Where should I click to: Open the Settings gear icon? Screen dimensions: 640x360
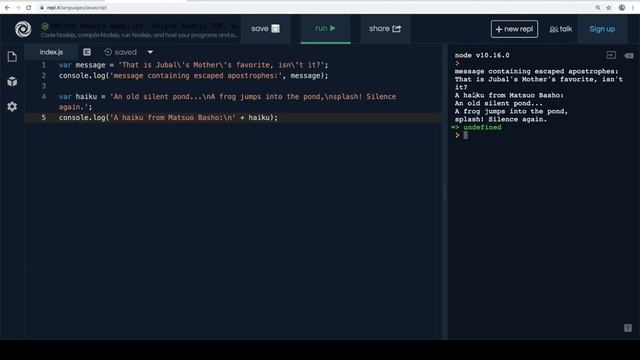12,107
